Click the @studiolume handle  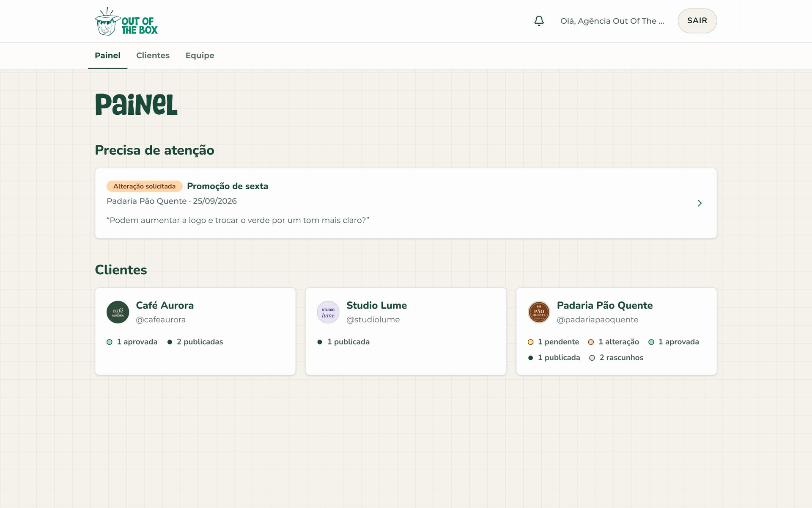[373, 320]
